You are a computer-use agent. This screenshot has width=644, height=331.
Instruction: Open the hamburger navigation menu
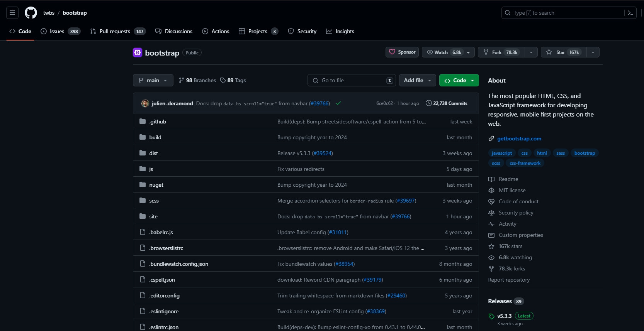pos(12,13)
